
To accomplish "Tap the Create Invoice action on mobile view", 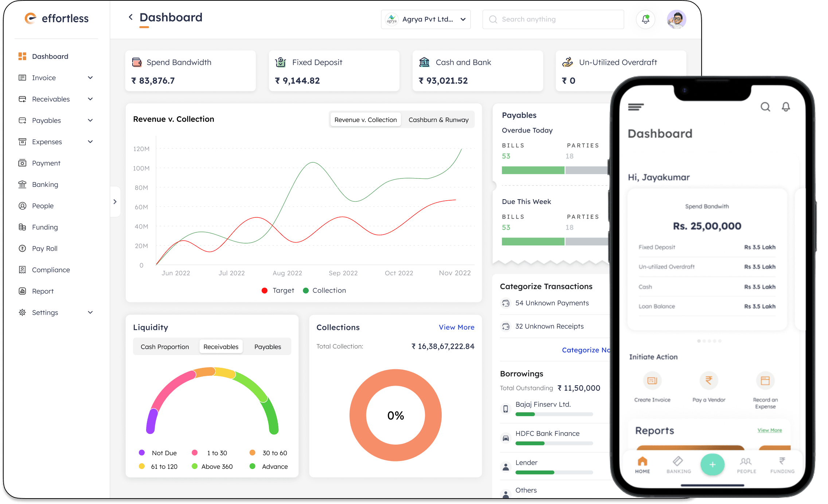I will click(652, 380).
